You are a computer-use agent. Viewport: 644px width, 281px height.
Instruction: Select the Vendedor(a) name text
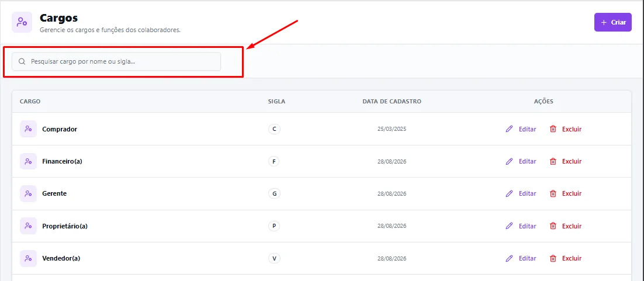click(x=61, y=258)
